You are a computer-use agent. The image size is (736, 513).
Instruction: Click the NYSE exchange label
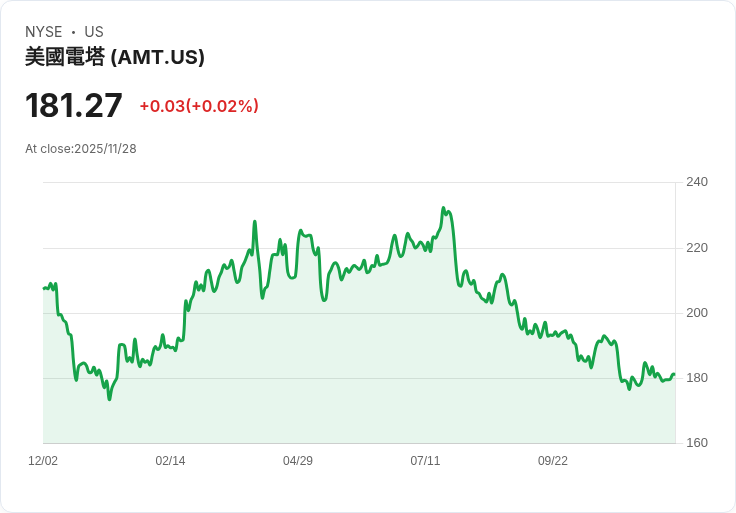point(44,32)
